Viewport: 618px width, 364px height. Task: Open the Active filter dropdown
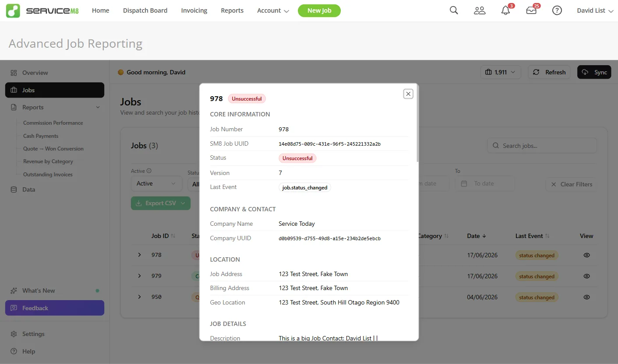point(156,184)
